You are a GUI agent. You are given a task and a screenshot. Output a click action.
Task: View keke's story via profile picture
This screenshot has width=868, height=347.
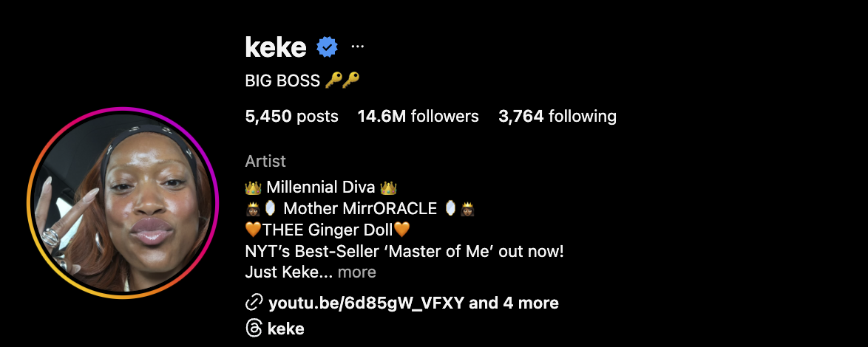point(123,203)
